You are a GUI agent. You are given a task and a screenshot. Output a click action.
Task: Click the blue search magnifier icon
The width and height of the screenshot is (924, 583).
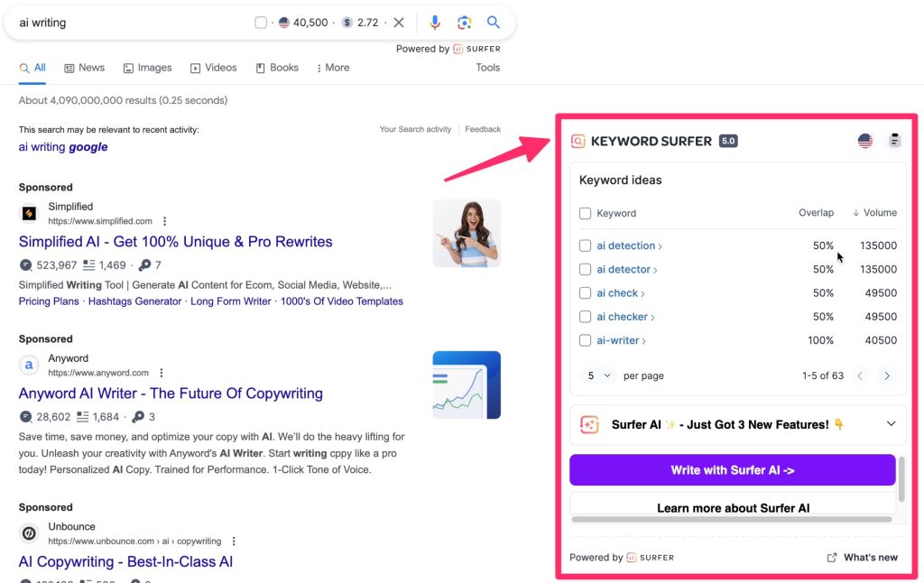[494, 23]
